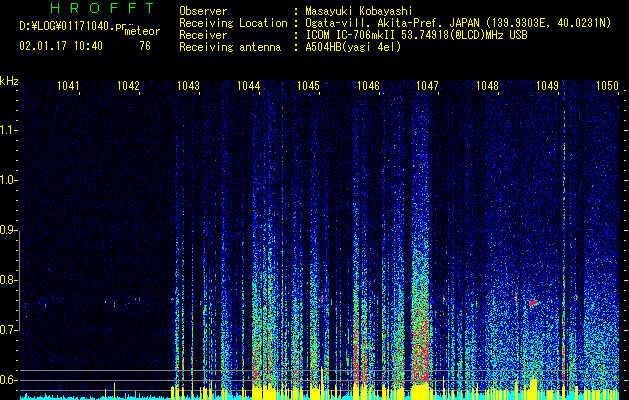Click time marker 1047

(428, 85)
